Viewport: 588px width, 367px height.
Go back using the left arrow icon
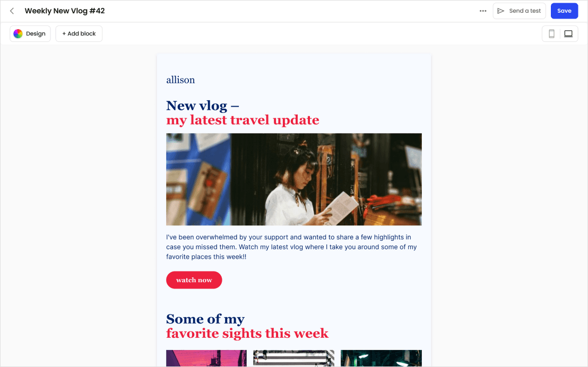pos(12,11)
